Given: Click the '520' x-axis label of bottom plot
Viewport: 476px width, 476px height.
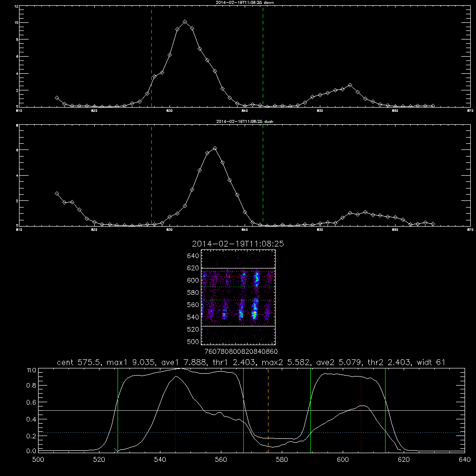Looking at the screenshot, I should pos(99,460).
